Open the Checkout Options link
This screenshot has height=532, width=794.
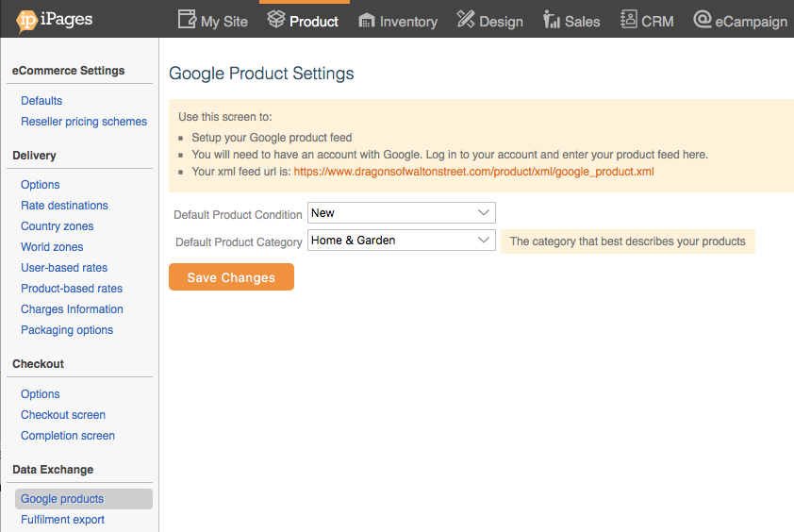click(40, 394)
